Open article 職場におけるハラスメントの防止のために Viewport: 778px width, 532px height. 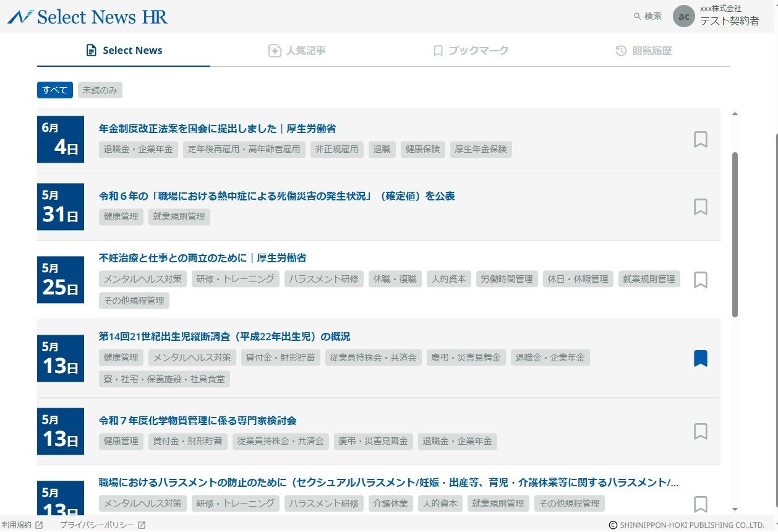tap(389, 483)
